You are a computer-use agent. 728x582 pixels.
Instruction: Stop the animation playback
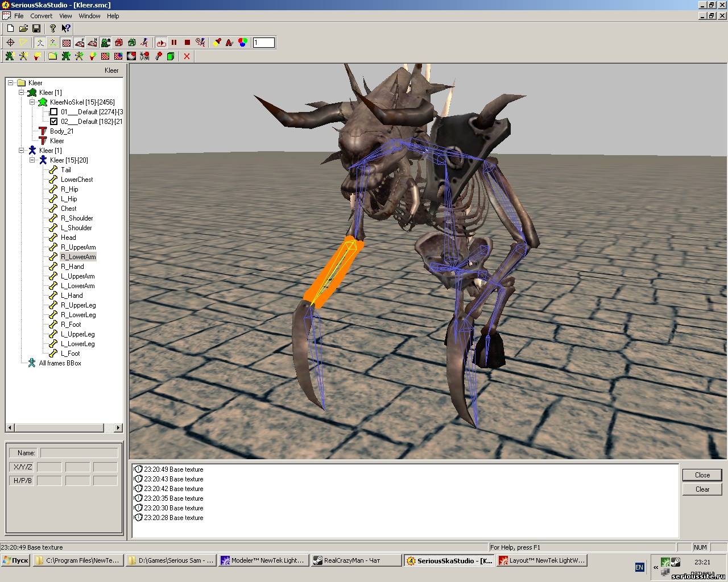[x=187, y=43]
